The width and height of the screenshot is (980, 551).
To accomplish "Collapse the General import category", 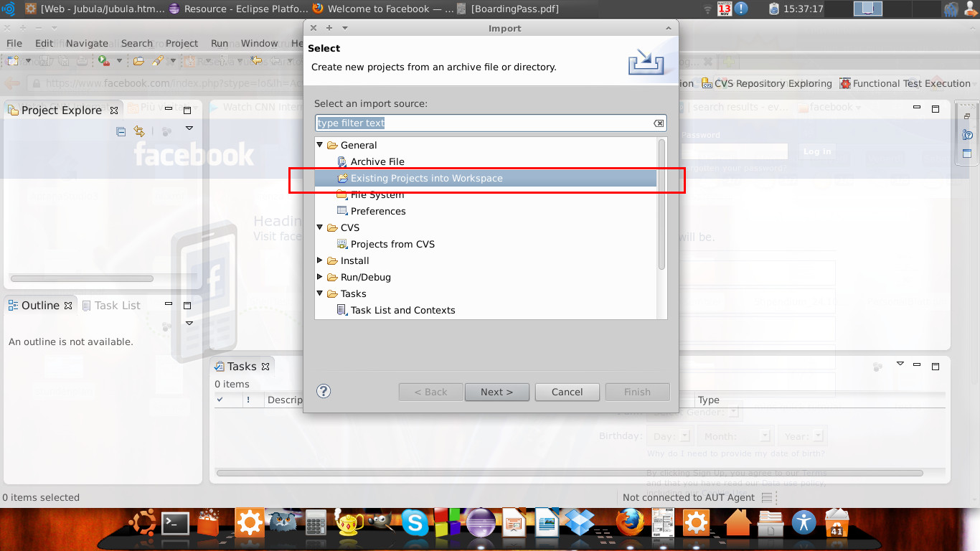I will click(x=320, y=145).
